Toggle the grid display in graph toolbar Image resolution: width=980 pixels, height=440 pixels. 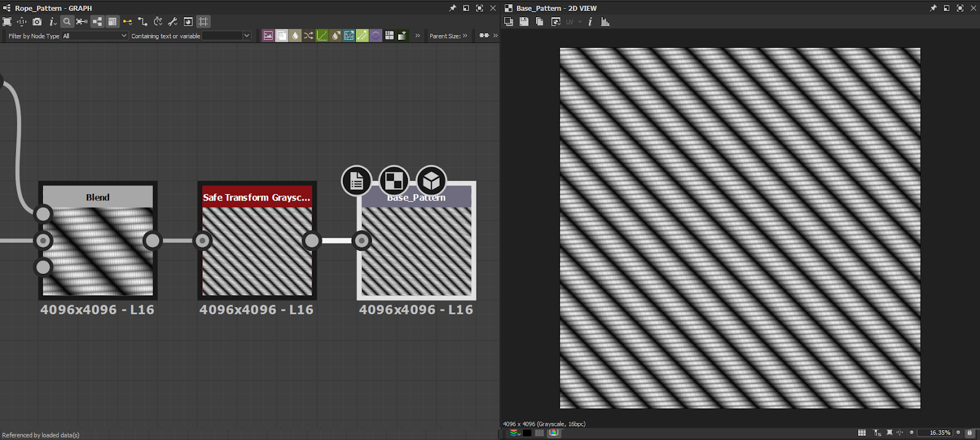203,21
